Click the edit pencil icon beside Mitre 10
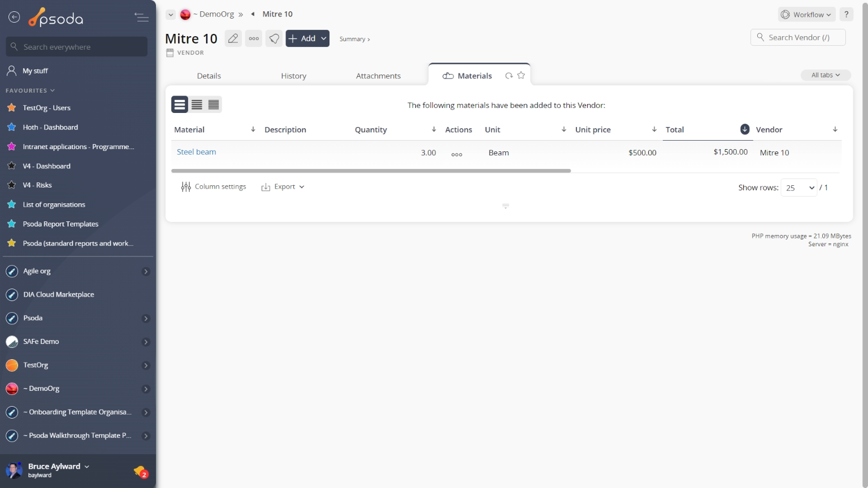 point(233,38)
